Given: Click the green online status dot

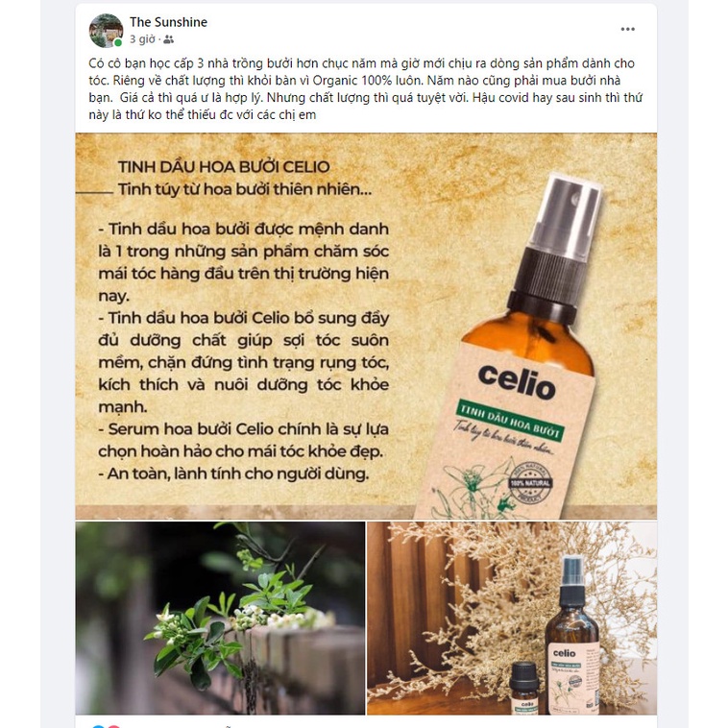Looking at the screenshot, I should coord(118,42).
